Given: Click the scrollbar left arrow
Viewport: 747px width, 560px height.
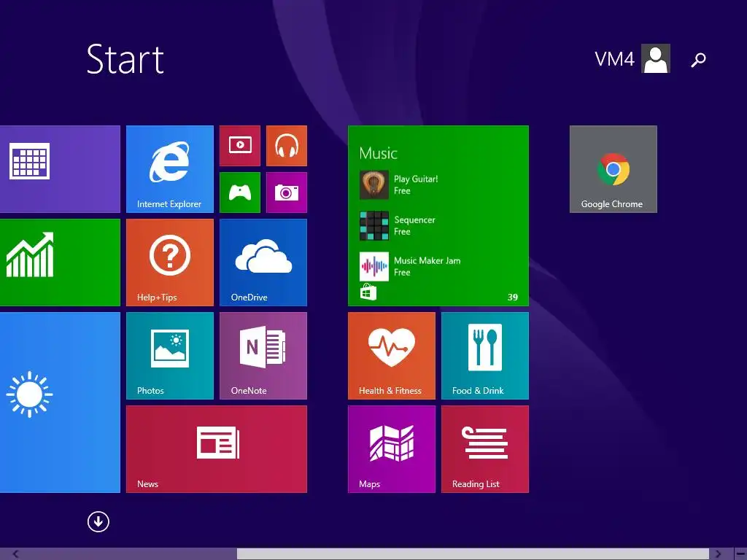Looking at the screenshot, I should (x=16, y=554).
